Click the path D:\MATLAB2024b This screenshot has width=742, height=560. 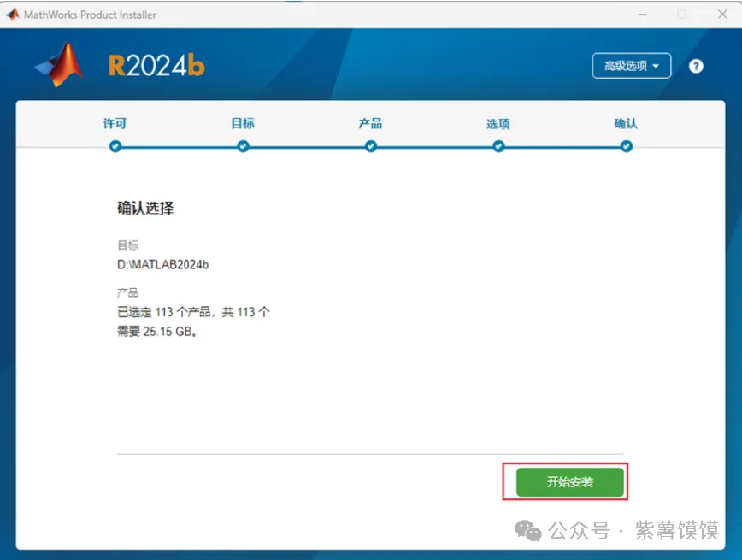click(x=162, y=265)
